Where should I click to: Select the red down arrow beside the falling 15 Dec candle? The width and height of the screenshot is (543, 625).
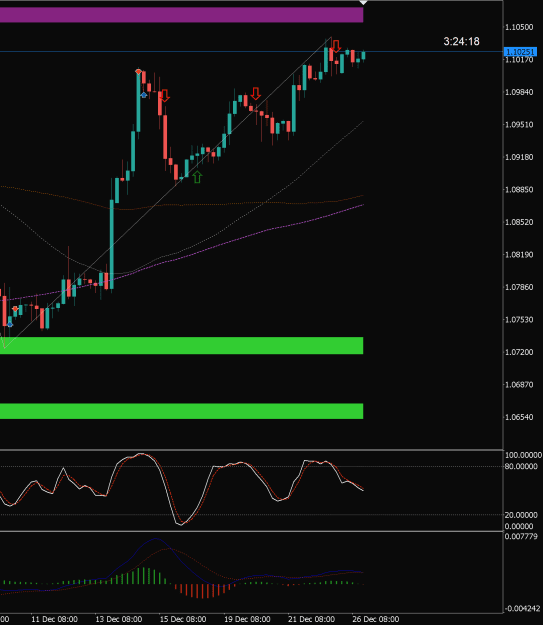pyautogui.click(x=164, y=96)
